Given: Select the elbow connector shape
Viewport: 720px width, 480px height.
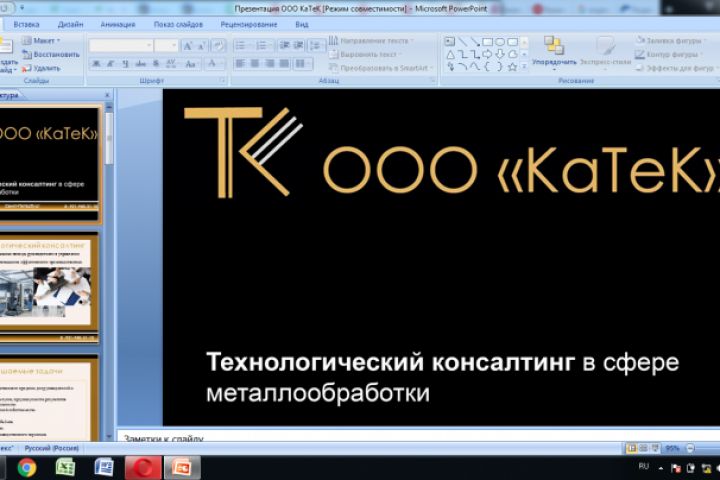Looking at the screenshot, I should 463,55.
